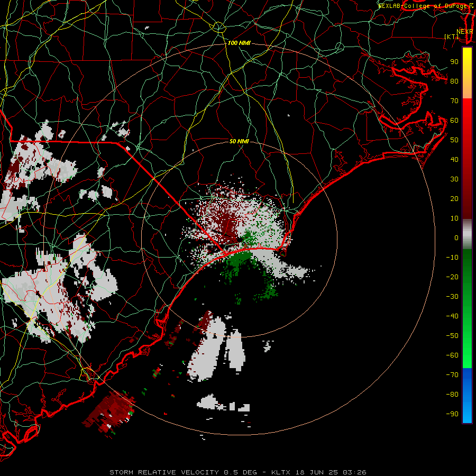Click the "03:26" timestamp text
The width and height of the screenshot is (476, 476).
[x=354, y=472]
